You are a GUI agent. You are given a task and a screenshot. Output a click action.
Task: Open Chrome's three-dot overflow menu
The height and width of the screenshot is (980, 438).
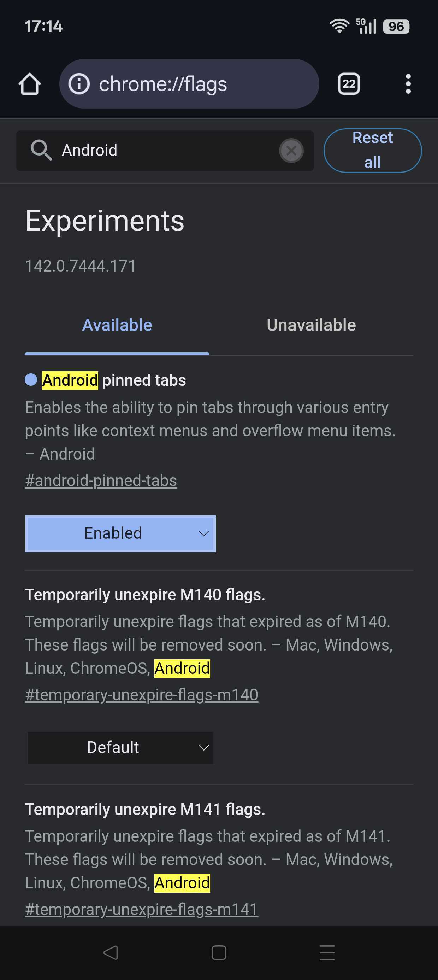click(x=408, y=84)
